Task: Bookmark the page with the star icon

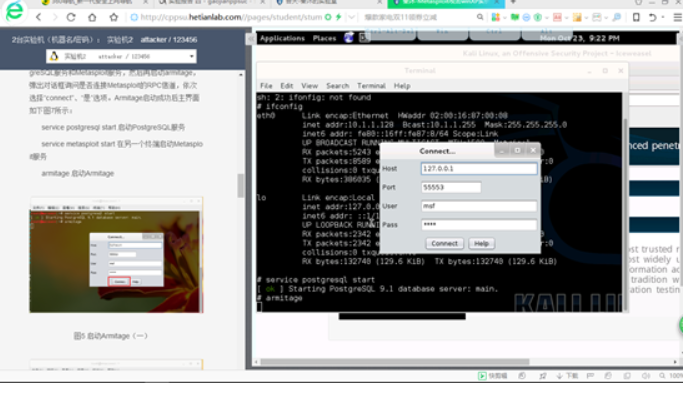Action: (x=114, y=17)
